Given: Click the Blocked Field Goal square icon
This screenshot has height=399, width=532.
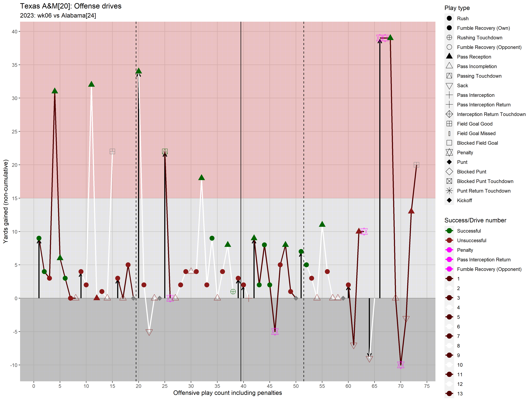Looking at the screenshot, I should (x=449, y=143).
